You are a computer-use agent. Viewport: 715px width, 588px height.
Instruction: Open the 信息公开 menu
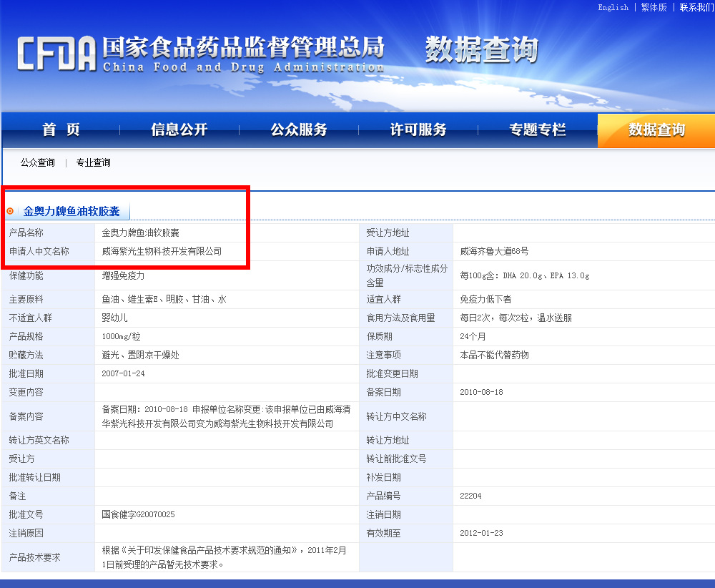point(177,130)
